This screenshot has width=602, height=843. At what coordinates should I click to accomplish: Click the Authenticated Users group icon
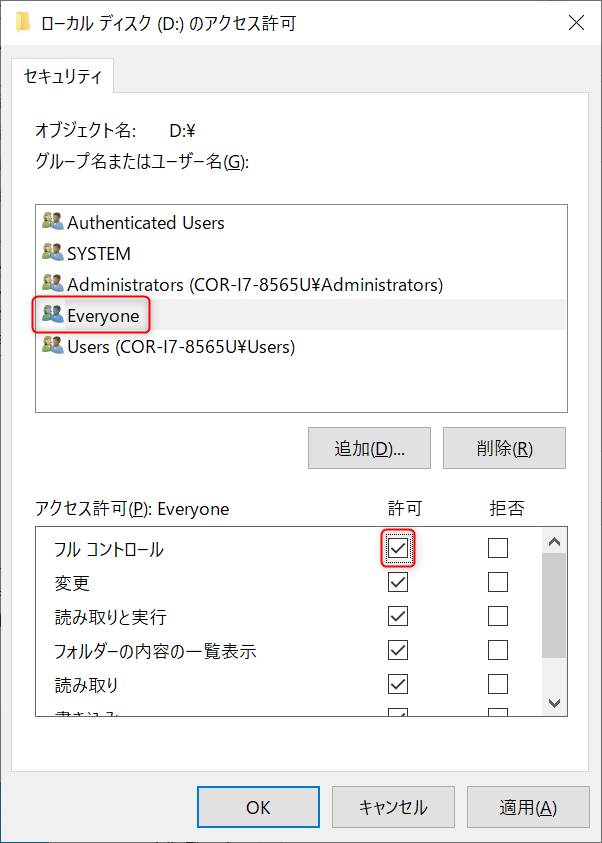53,222
